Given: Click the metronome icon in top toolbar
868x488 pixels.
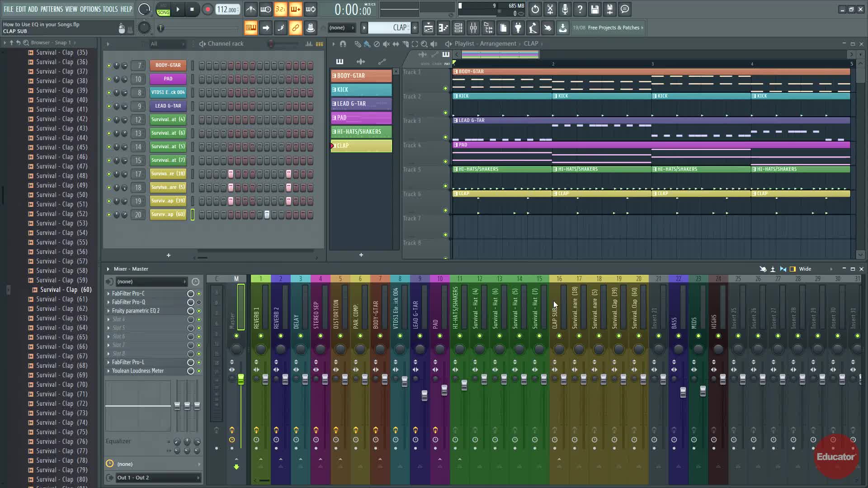Looking at the screenshot, I should pos(251,9).
